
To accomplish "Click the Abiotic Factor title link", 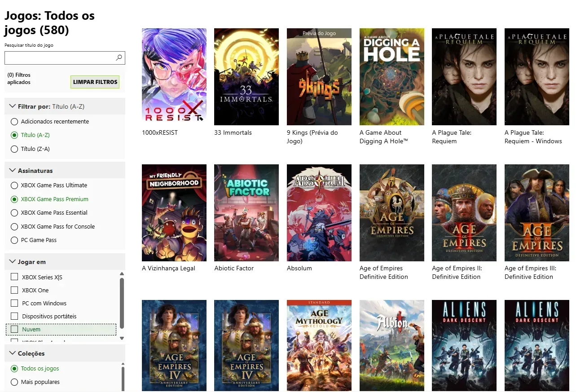I will [234, 269].
